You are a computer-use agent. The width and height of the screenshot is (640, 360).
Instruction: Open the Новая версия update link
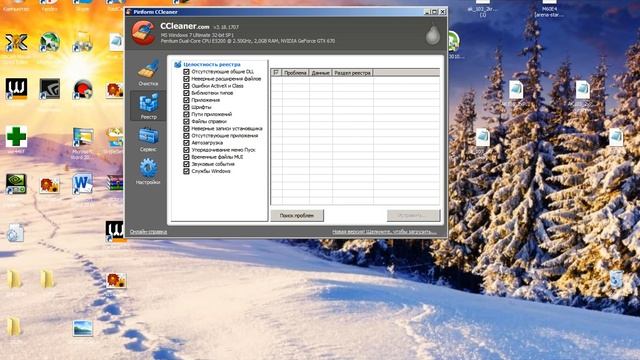pyautogui.click(x=384, y=232)
